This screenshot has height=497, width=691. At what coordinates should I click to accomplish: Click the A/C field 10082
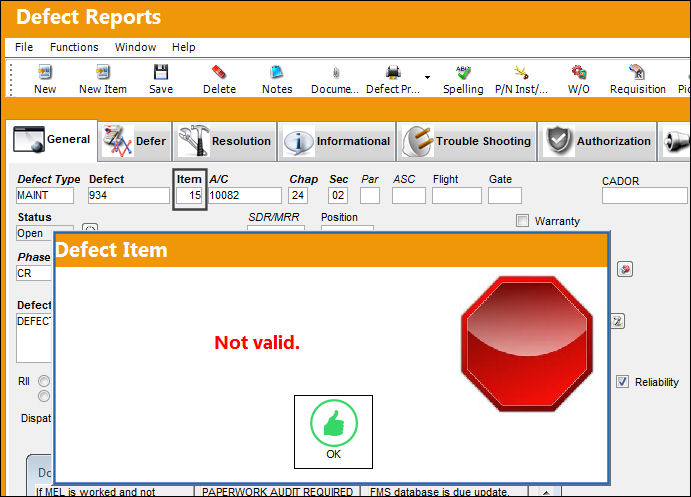pyautogui.click(x=245, y=196)
